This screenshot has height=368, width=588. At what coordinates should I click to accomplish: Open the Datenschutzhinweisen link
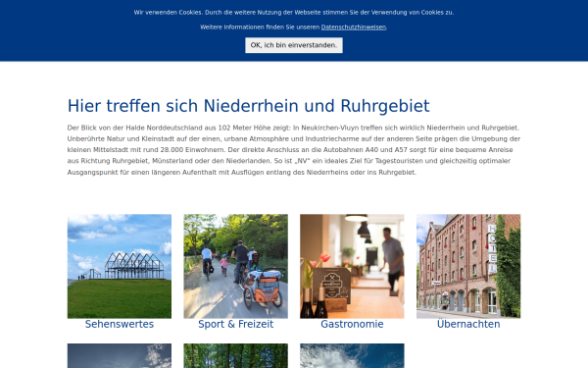[x=353, y=27]
